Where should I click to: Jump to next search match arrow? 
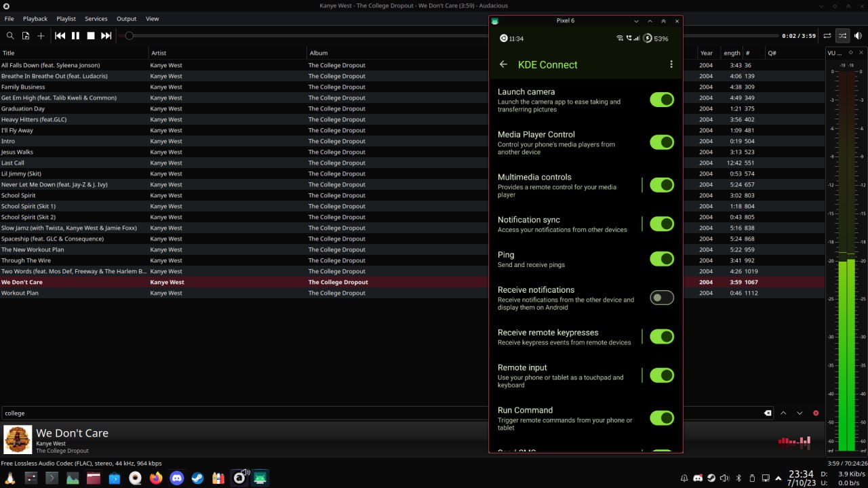[800, 413]
